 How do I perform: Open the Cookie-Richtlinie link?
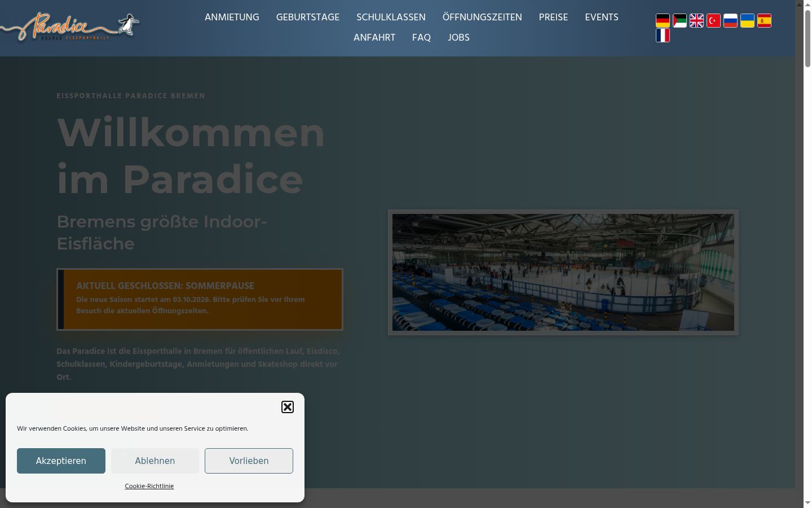pos(149,486)
